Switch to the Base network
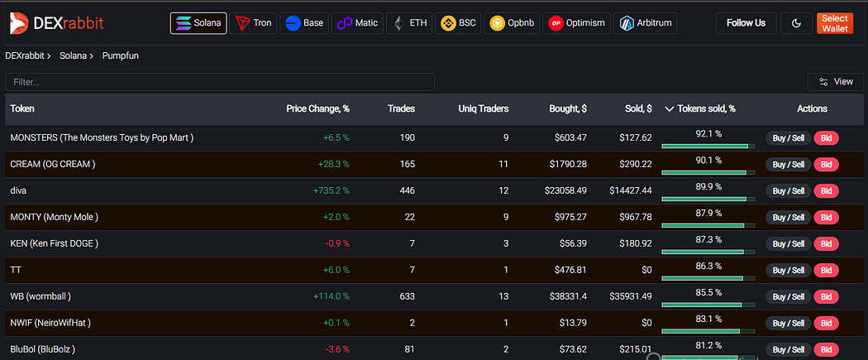 [x=304, y=23]
